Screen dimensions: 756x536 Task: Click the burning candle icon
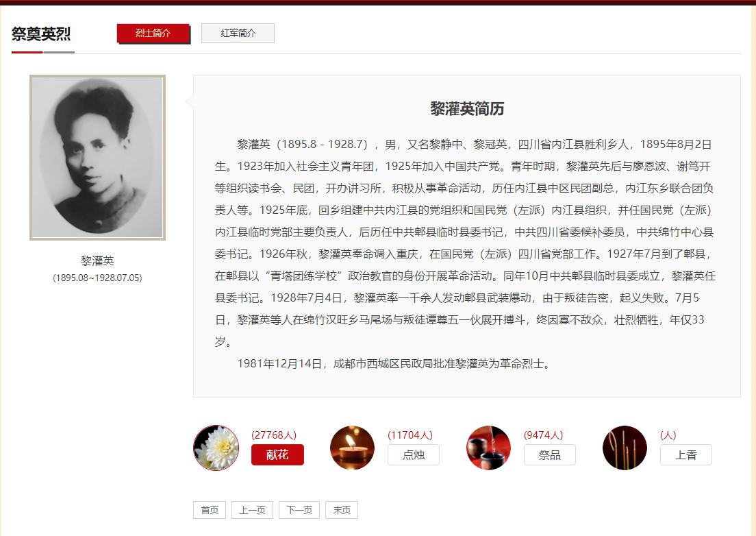pyautogui.click(x=353, y=448)
